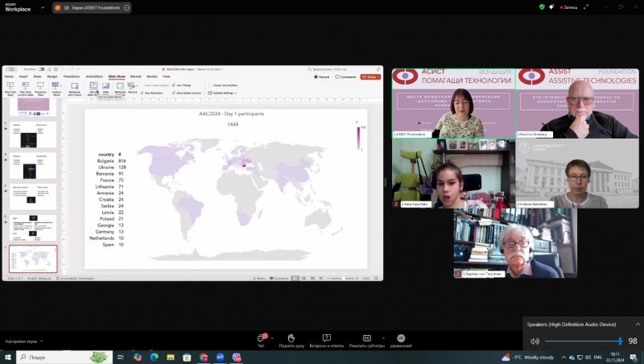
Task: Click the Ukrainian language interpretation icon
Action: click(x=400, y=338)
